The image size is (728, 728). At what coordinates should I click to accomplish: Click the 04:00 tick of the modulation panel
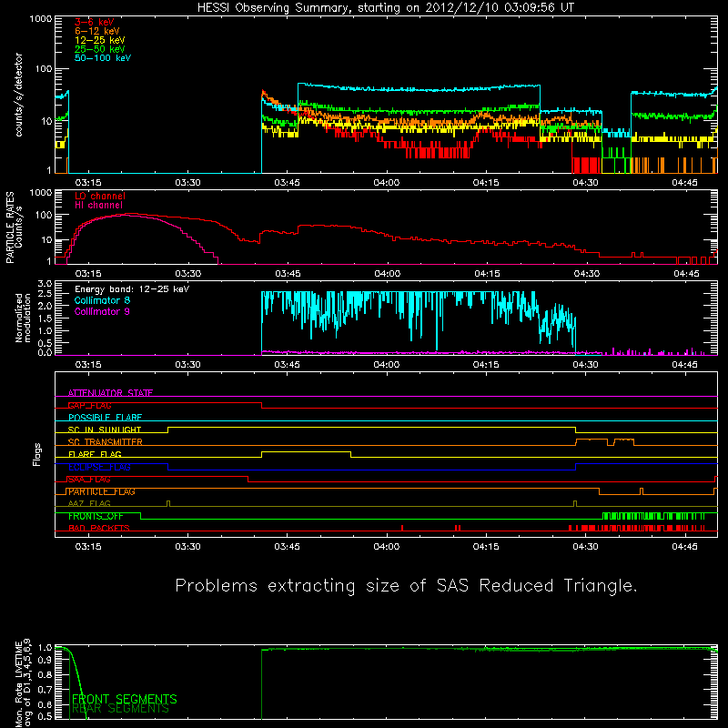(x=386, y=365)
